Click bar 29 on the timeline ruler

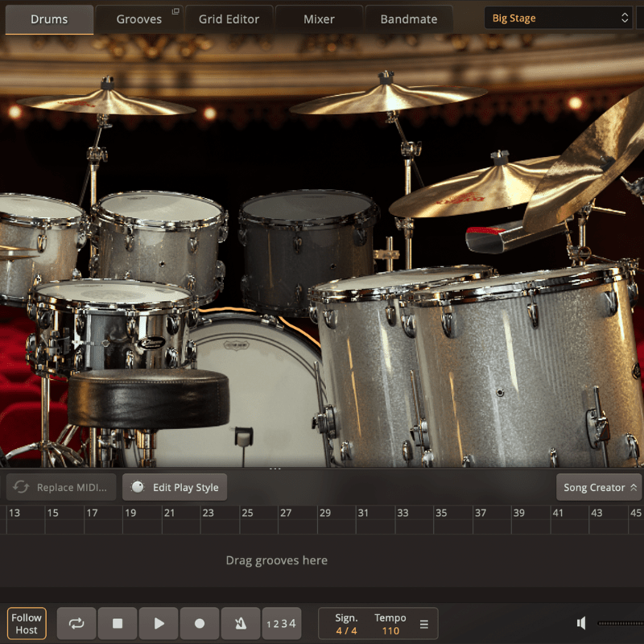(324, 513)
